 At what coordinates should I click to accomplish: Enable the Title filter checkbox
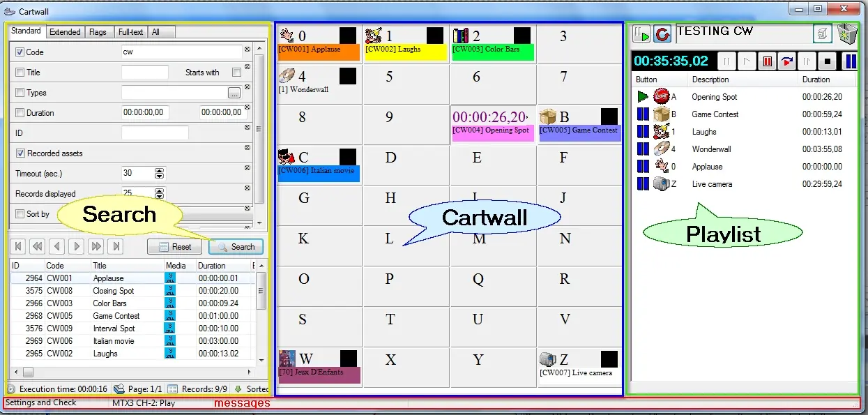[20, 73]
